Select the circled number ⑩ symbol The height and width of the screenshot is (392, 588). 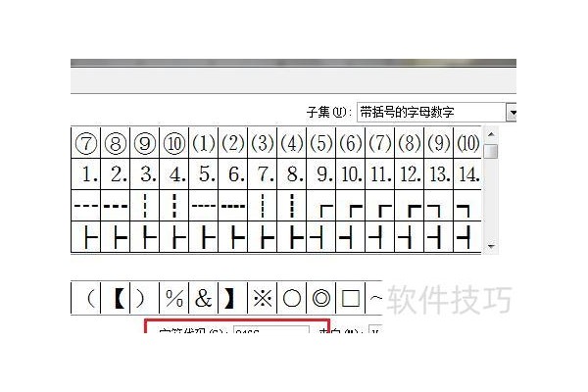(x=174, y=143)
